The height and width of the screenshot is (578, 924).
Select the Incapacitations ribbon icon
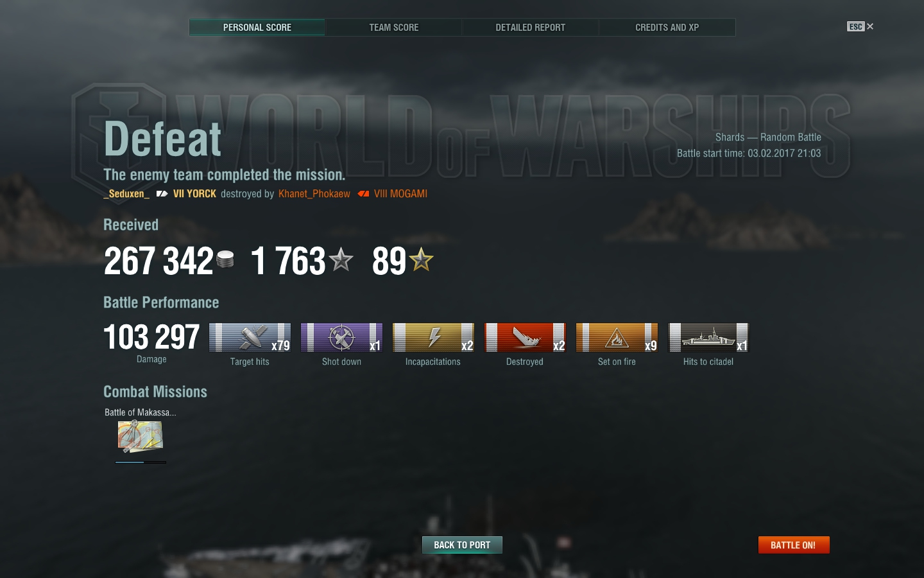[x=433, y=337]
